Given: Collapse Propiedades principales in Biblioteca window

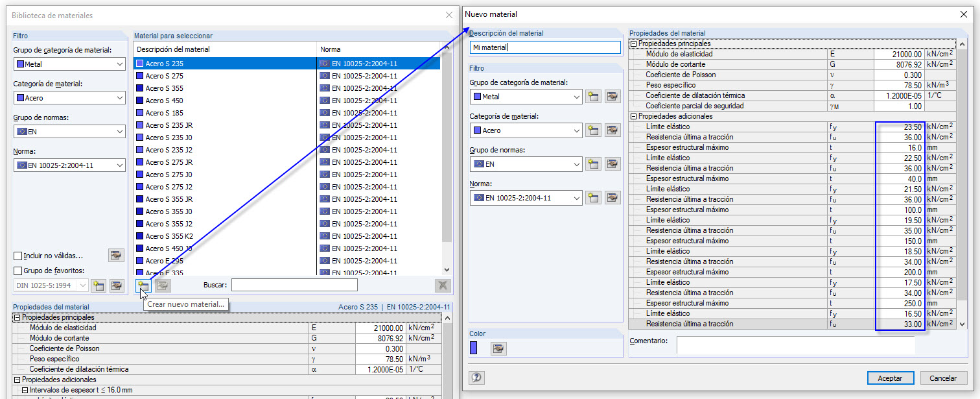Looking at the screenshot, I should pyautogui.click(x=17, y=317).
